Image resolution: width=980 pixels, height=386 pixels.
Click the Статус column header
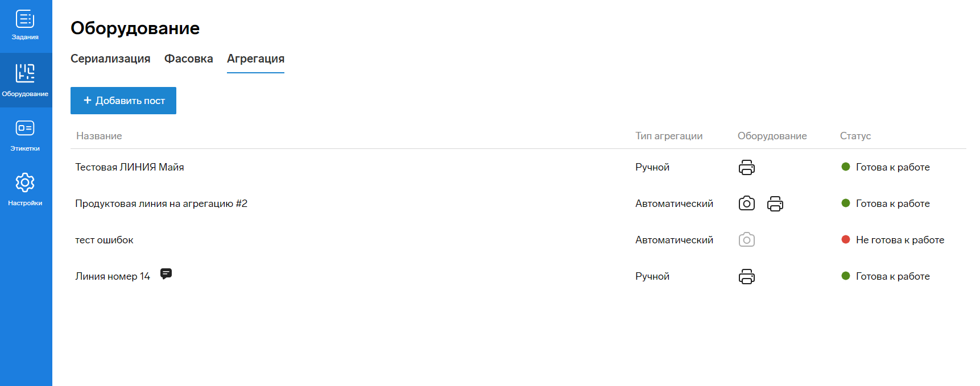(855, 136)
